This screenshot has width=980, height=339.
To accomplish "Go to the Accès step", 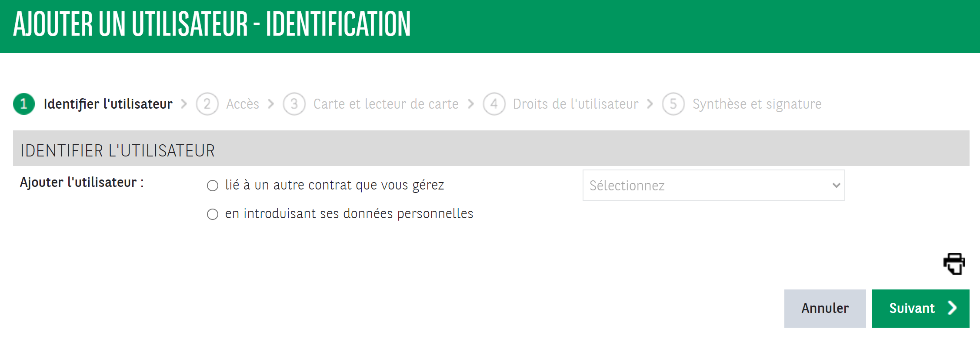I will click(x=243, y=104).
